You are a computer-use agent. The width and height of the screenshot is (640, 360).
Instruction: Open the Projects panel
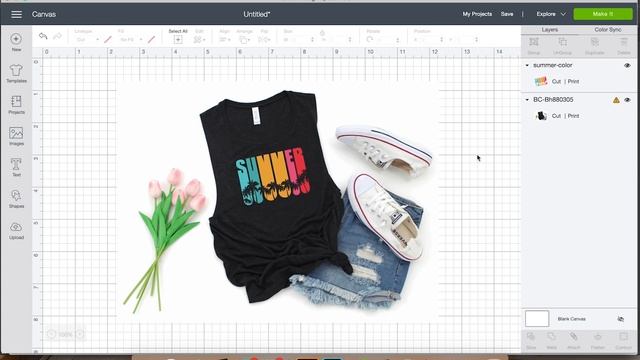pyautogui.click(x=16, y=105)
